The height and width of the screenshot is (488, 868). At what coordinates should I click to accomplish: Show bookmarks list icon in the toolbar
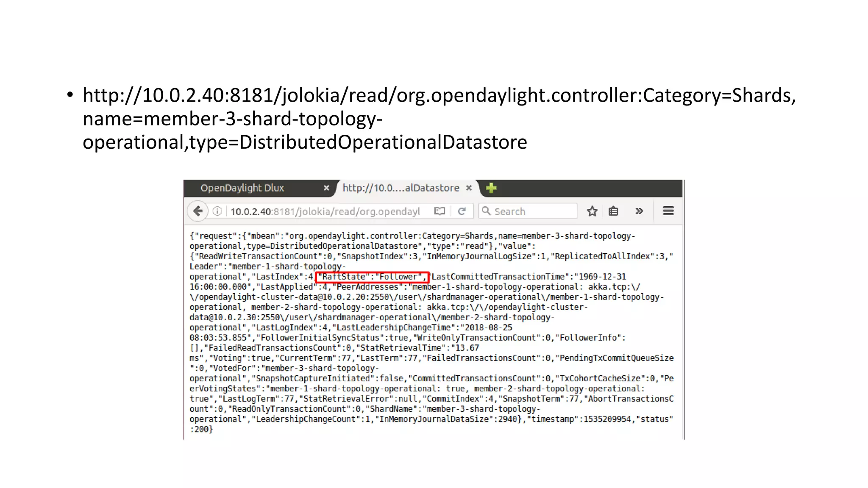coord(613,211)
